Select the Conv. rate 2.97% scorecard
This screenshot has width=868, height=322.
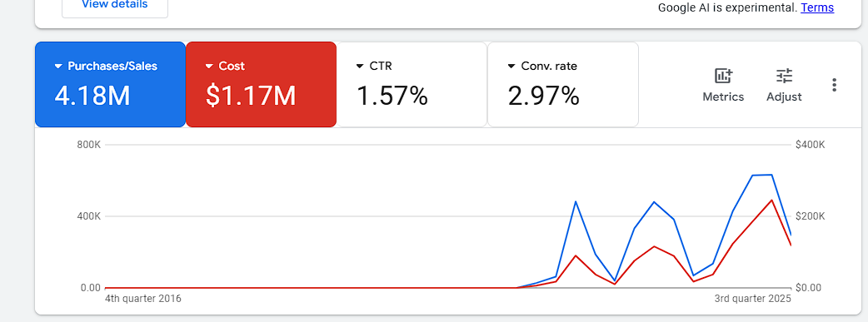(x=563, y=85)
